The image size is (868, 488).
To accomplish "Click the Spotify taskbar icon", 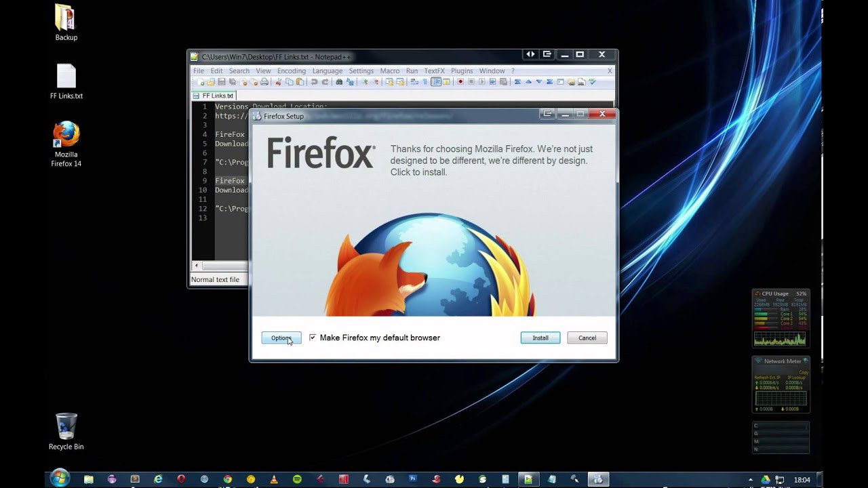I will coord(297,479).
